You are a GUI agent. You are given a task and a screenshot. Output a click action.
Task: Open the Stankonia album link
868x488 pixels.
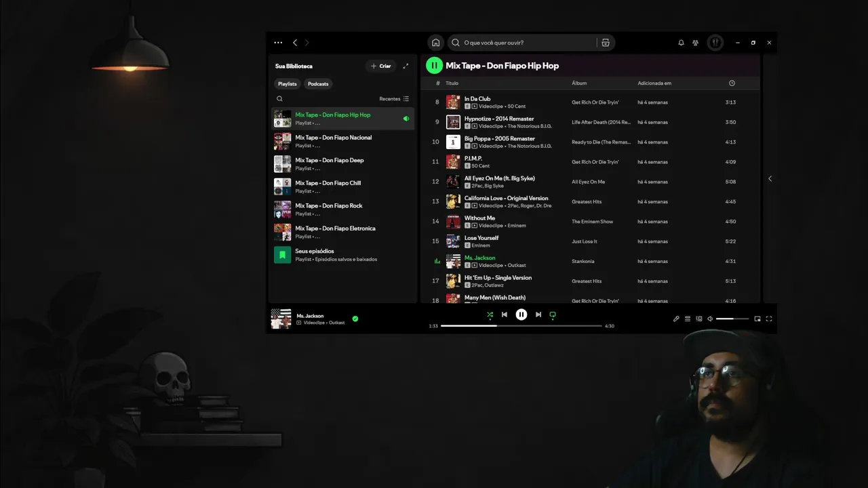click(x=583, y=261)
